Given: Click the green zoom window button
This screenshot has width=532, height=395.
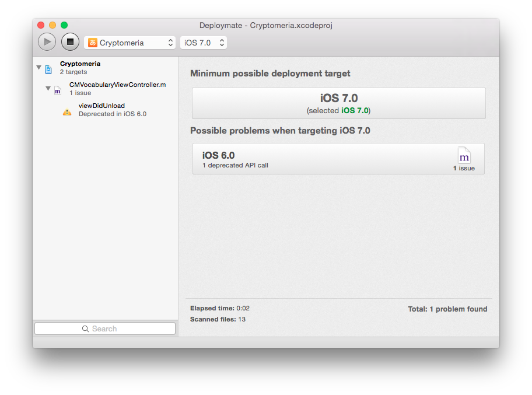Looking at the screenshot, I should tap(64, 25).
